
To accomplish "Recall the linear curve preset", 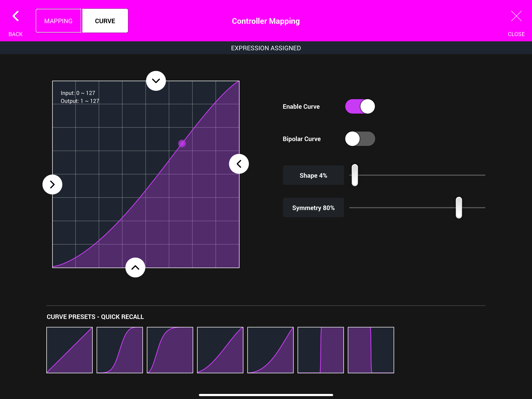I will tap(70, 350).
